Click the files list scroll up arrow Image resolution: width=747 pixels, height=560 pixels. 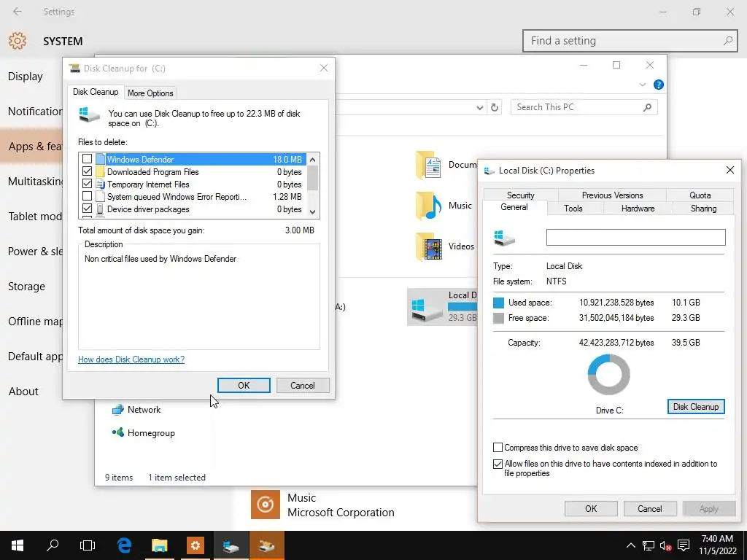(312, 160)
